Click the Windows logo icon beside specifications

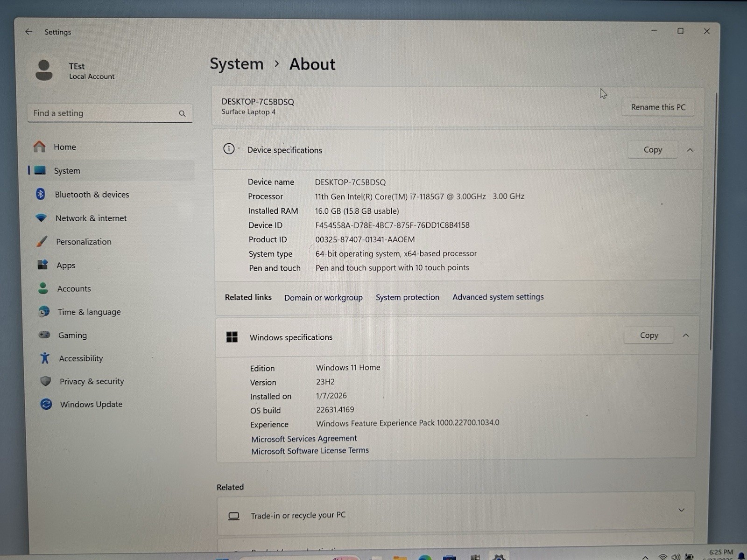point(232,337)
